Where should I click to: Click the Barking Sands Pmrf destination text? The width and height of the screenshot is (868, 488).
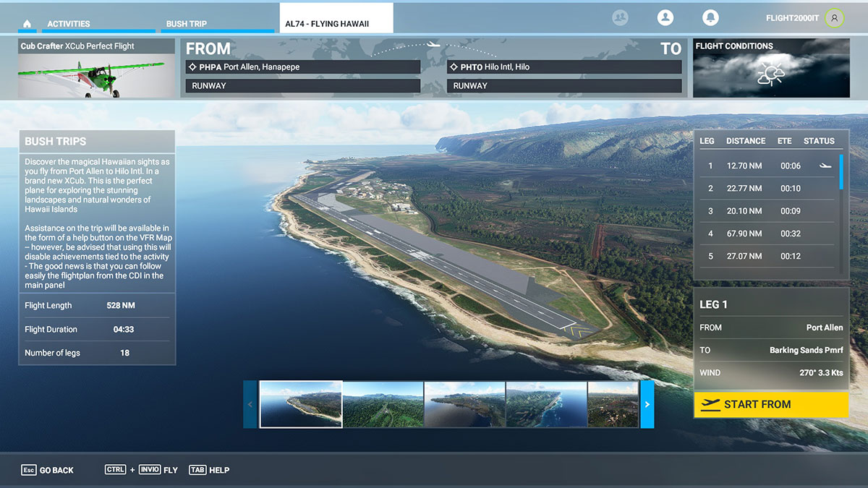[806, 351]
